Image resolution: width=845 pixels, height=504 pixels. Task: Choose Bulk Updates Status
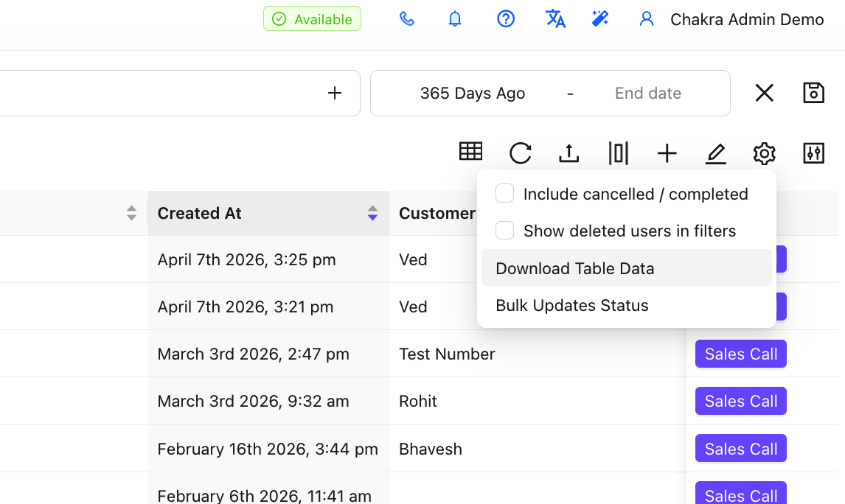[x=572, y=305]
